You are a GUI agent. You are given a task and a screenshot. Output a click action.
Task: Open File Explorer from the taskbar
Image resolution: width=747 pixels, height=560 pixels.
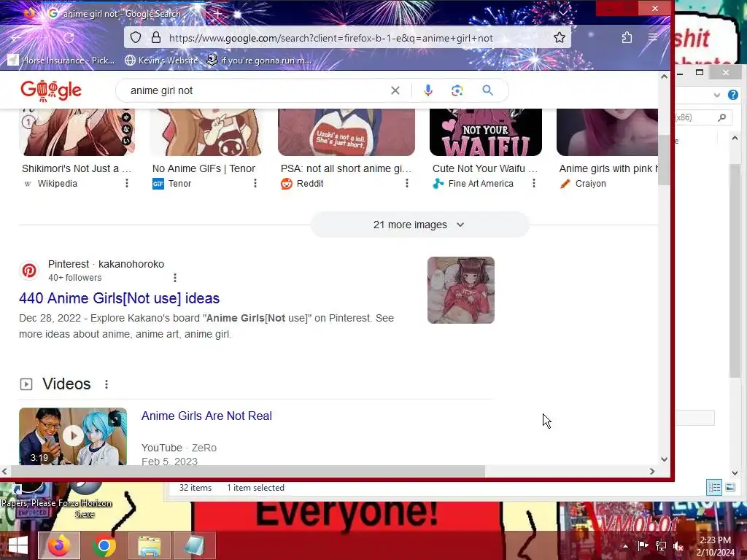[x=149, y=545]
